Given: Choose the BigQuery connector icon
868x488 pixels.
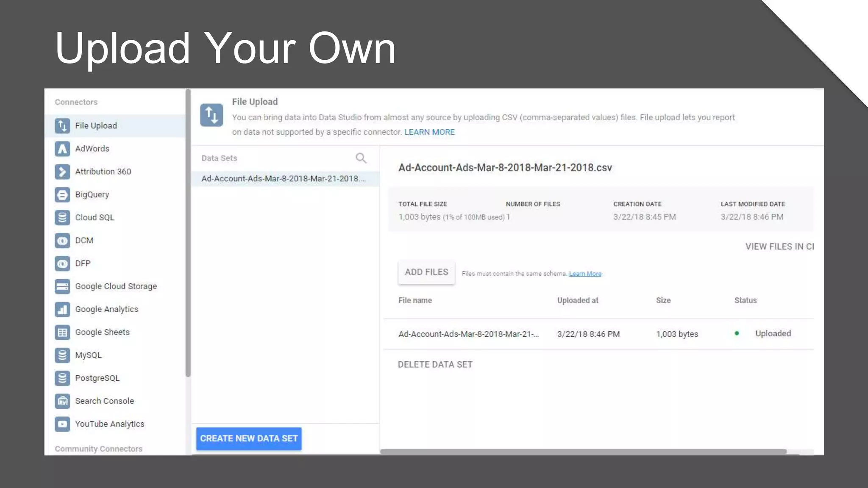Looking at the screenshot, I should coord(62,195).
